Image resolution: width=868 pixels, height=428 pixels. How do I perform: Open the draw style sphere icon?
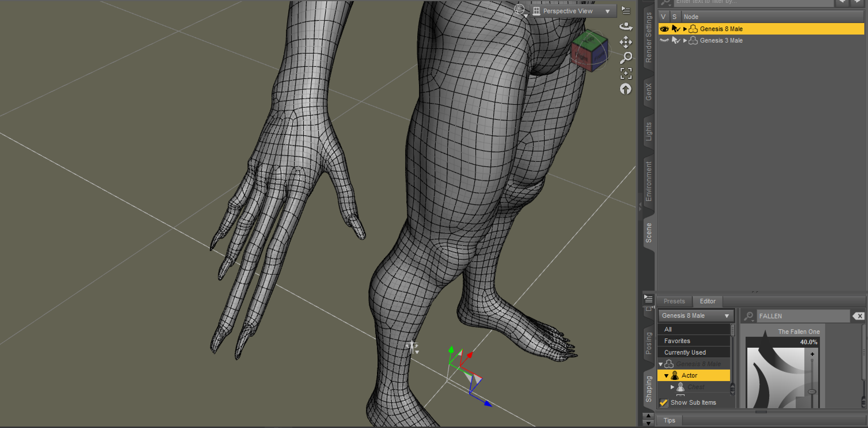pyautogui.click(x=520, y=10)
